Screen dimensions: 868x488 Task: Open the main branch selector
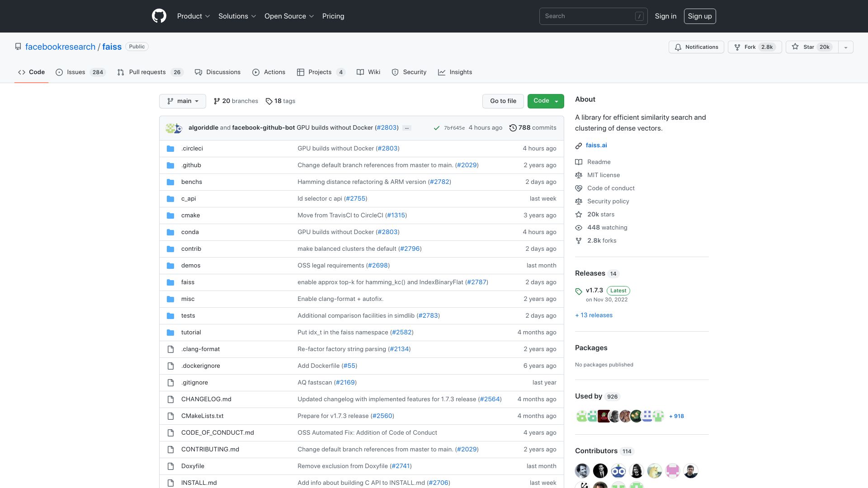pos(183,101)
